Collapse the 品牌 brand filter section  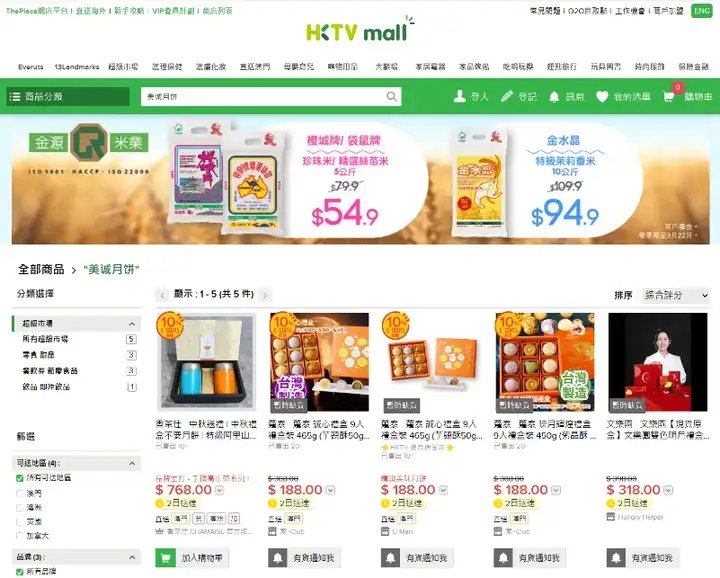pos(132,557)
